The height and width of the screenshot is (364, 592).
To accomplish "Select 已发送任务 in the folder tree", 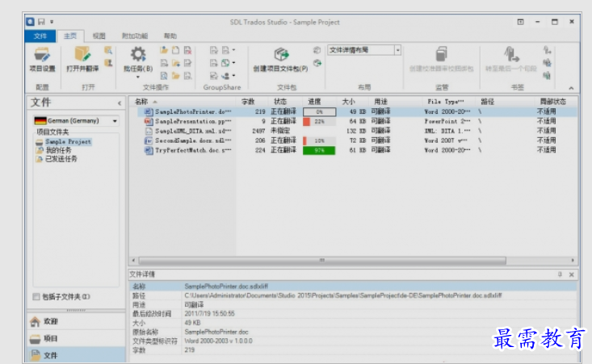I will (x=61, y=159).
